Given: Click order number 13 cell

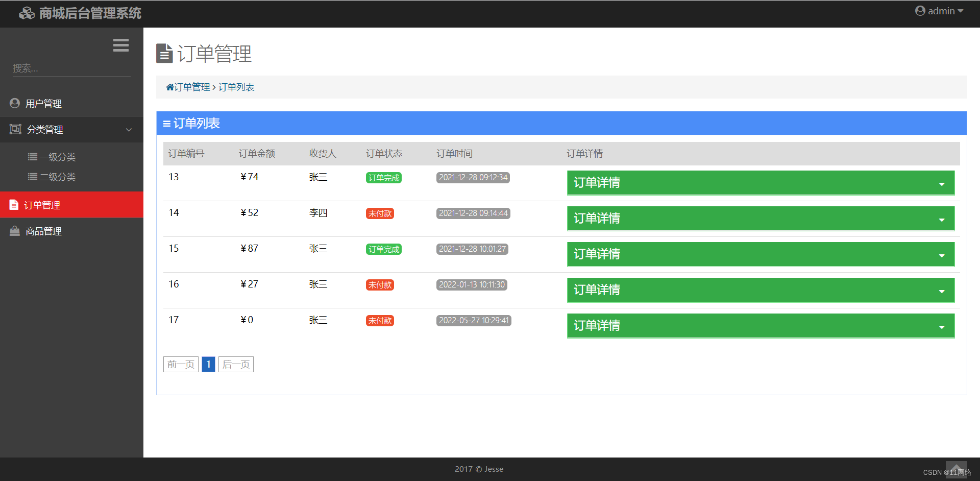Looking at the screenshot, I should [x=174, y=177].
